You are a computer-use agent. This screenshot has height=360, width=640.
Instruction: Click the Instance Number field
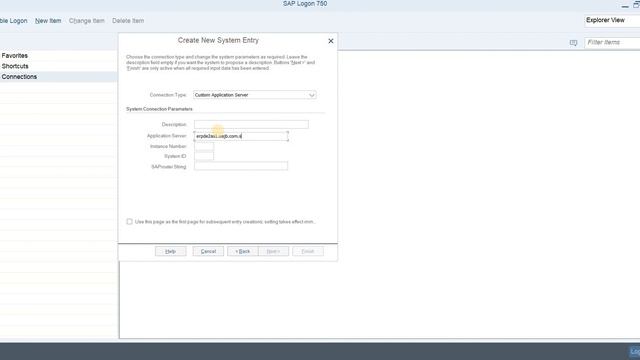point(204,147)
